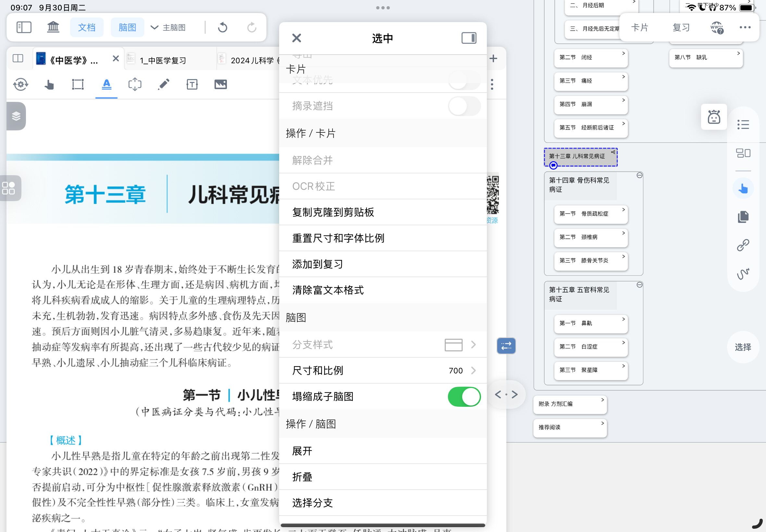Select the hand gesture tool in document toolbar
Image resolution: width=766 pixels, height=532 pixels.
[49, 85]
